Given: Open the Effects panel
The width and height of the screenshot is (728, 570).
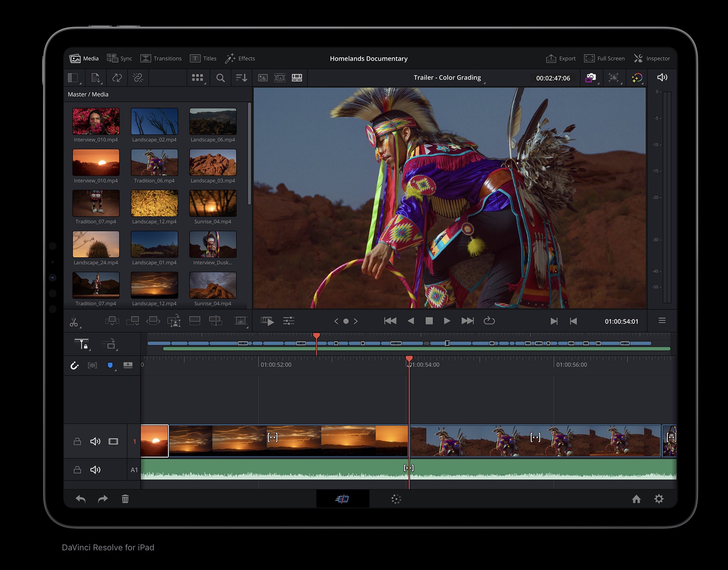Looking at the screenshot, I should pos(241,58).
